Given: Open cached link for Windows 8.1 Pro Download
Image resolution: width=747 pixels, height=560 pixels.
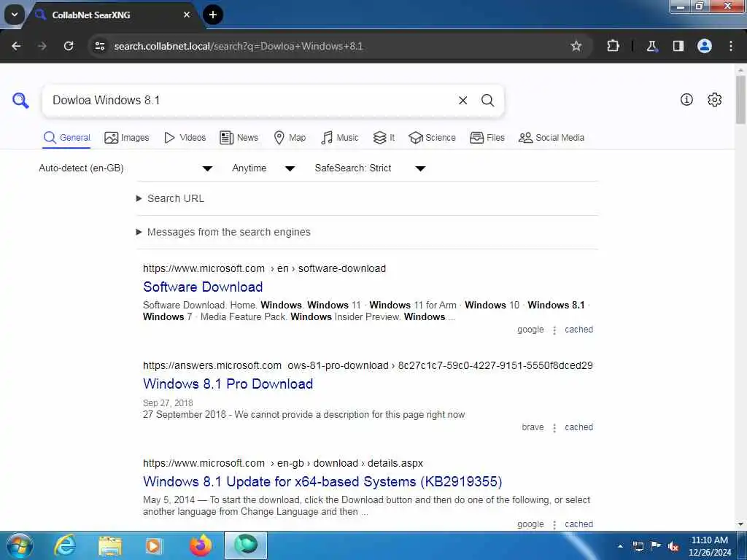Looking at the screenshot, I should pyautogui.click(x=578, y=427).
